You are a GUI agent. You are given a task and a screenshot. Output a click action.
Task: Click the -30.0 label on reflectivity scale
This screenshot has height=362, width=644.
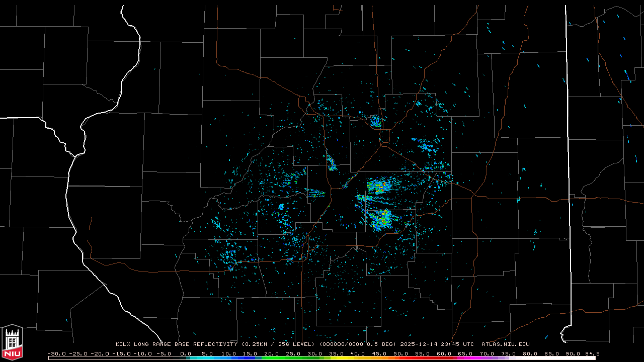57,353
